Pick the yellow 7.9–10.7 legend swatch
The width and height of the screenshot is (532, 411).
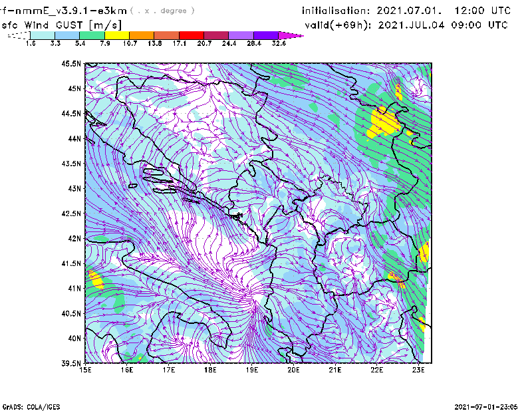(117, 35)
